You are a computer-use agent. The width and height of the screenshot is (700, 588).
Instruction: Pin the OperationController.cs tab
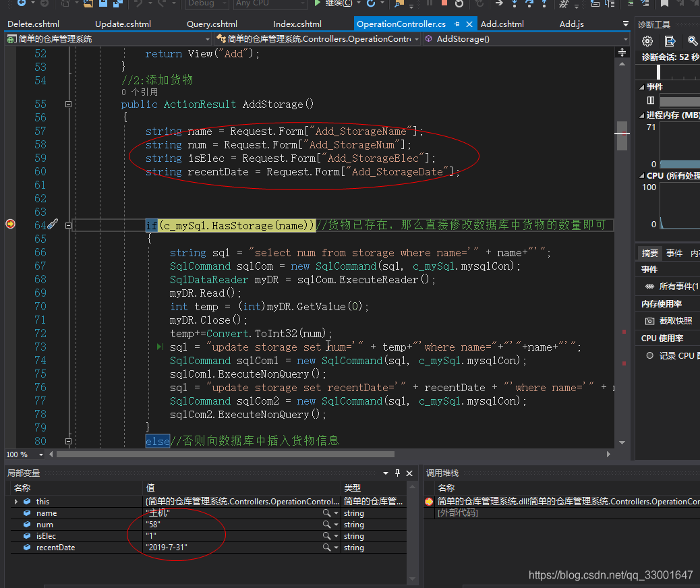457,24
